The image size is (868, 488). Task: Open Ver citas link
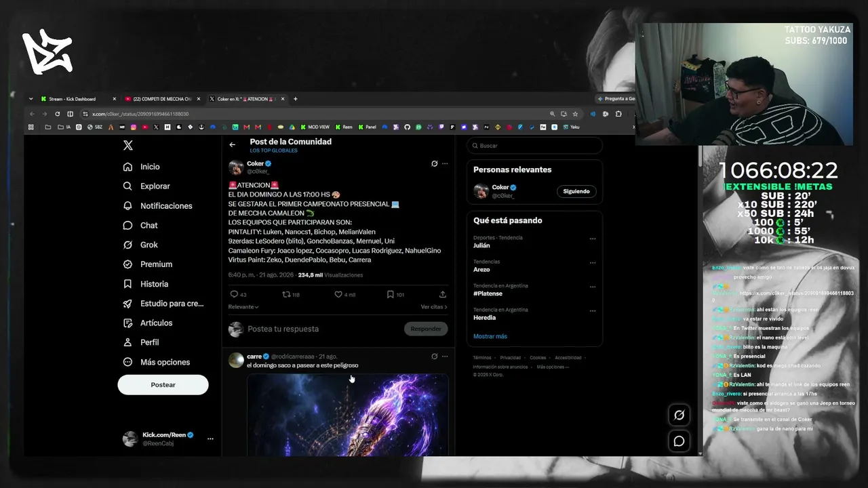[434, 307]
